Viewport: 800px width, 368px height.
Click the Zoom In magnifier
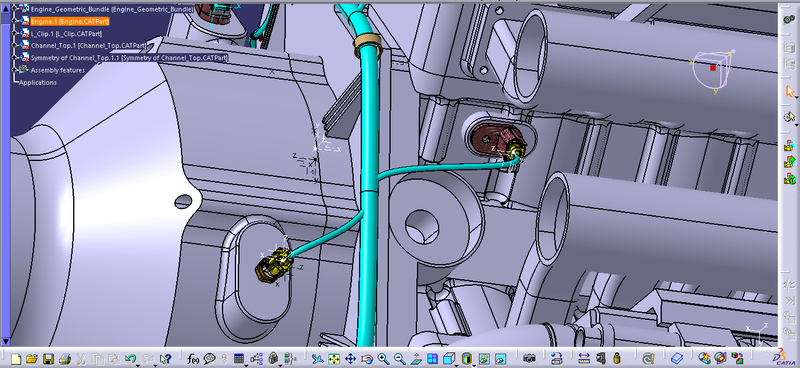(x=383, y=359)
